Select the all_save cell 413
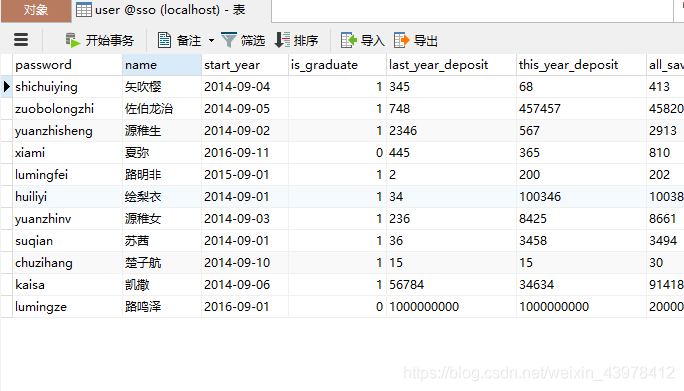The width and height of the screenshot is (684, 391). [x=665, y=87]
